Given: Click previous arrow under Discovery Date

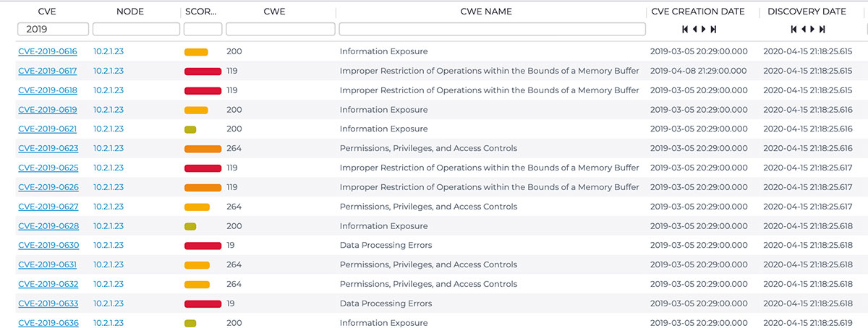Looking at the screenshot, I should click(x=802, y=30).
